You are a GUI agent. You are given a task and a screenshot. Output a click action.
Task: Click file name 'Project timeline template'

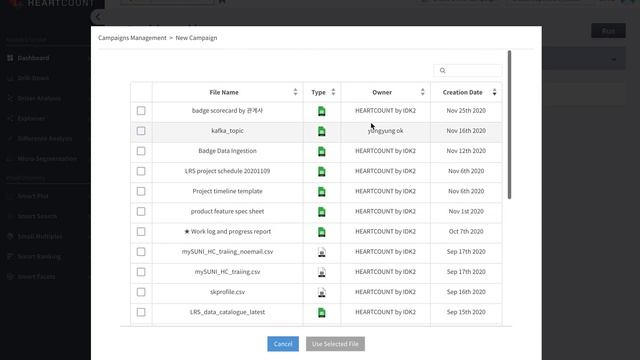tap(227, 191)
